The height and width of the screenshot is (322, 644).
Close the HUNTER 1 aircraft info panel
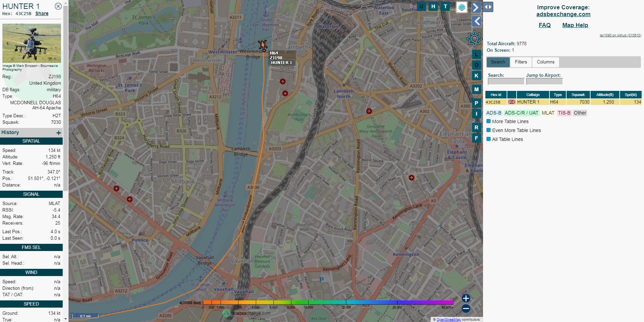[x=58, y=6]
